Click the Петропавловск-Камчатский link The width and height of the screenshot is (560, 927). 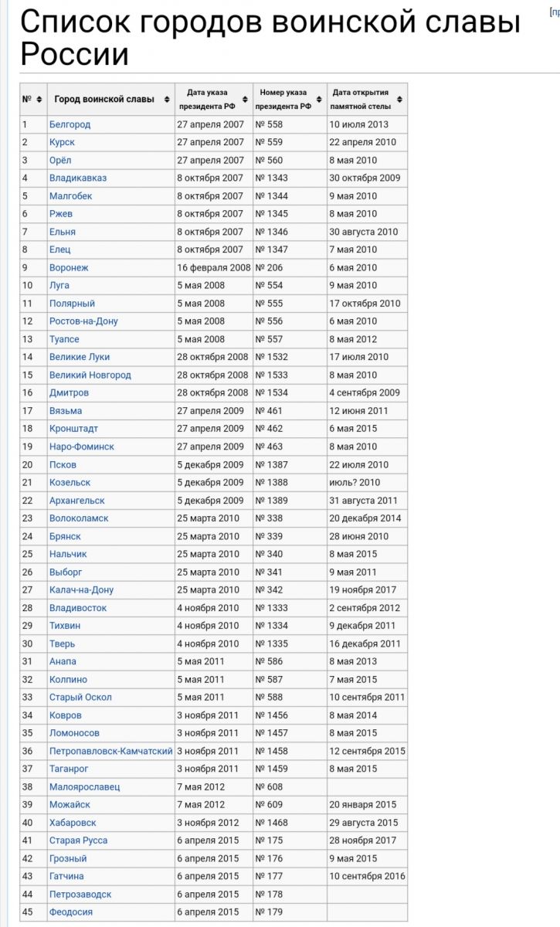click(110, 751)
